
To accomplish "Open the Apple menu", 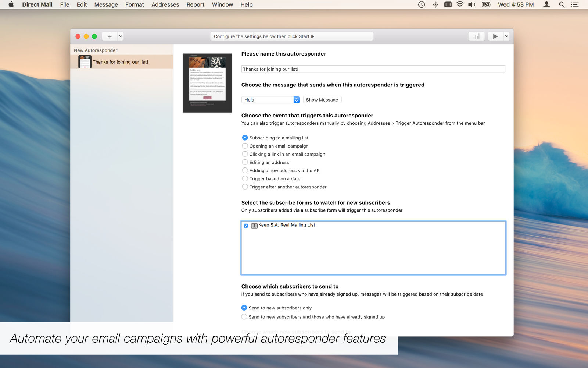I will pos(11,4).
